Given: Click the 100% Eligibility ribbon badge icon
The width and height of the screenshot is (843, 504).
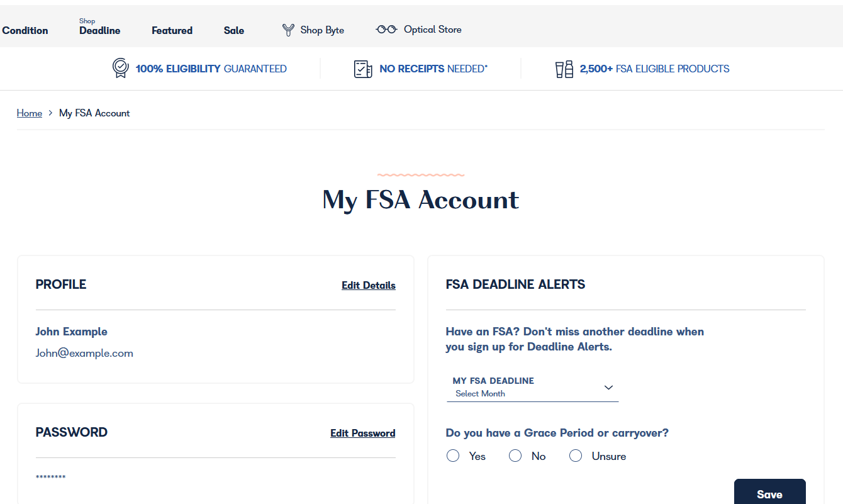Looking at the screenshot, I should click(121, 68).
